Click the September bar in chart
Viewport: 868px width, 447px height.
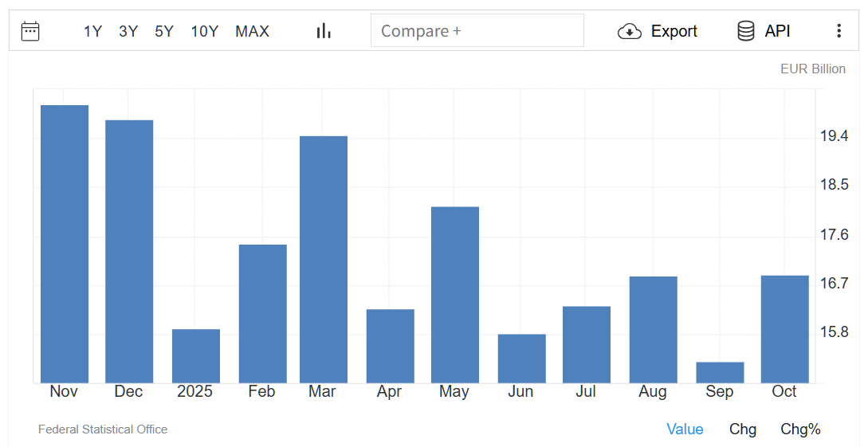[720, 372]
